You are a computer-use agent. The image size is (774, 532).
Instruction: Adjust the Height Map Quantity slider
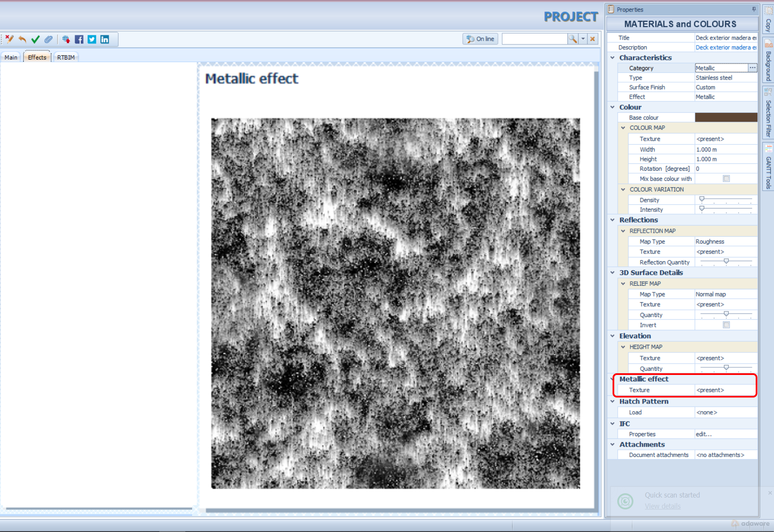click(x=726, y=368)
